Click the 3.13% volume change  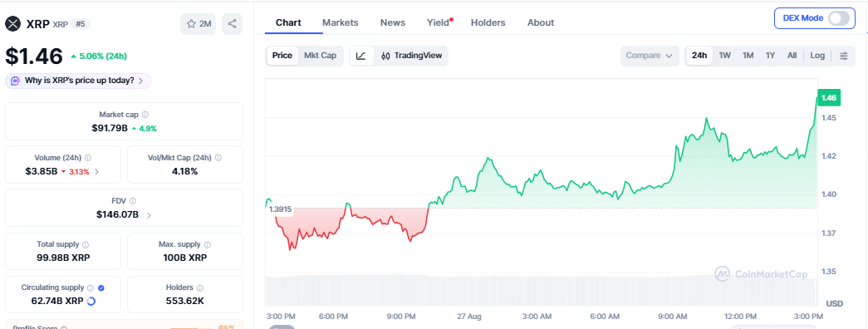pos(76,172)
